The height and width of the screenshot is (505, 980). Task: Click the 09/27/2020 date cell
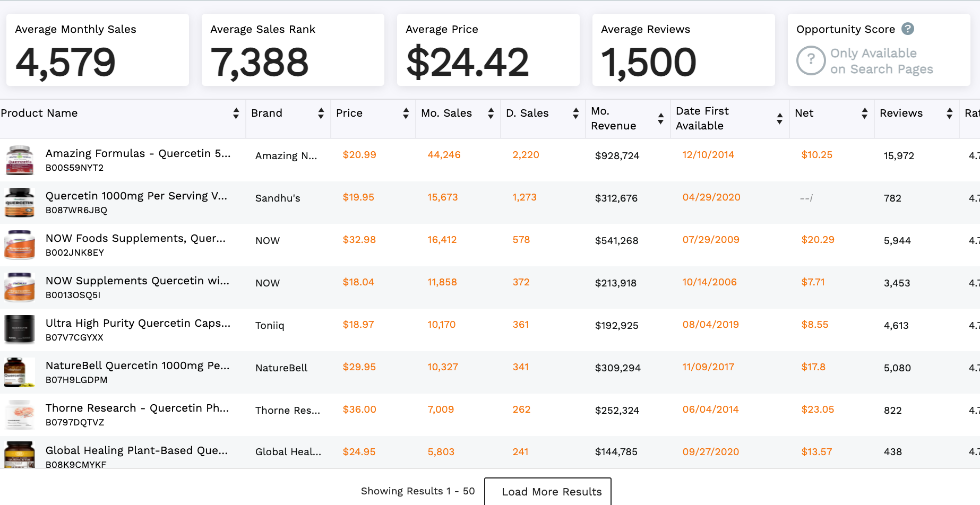(710, 451)
